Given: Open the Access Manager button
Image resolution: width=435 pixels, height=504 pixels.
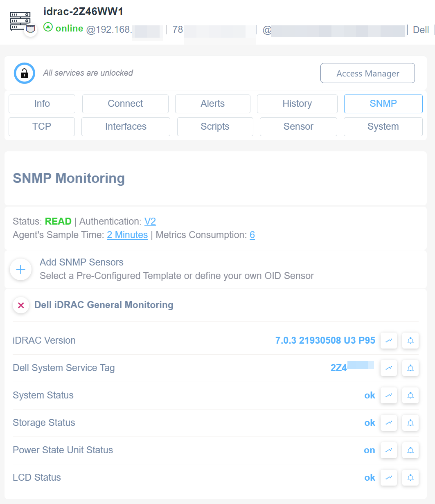Looking at the screenshot, I should tap(367, 73).
